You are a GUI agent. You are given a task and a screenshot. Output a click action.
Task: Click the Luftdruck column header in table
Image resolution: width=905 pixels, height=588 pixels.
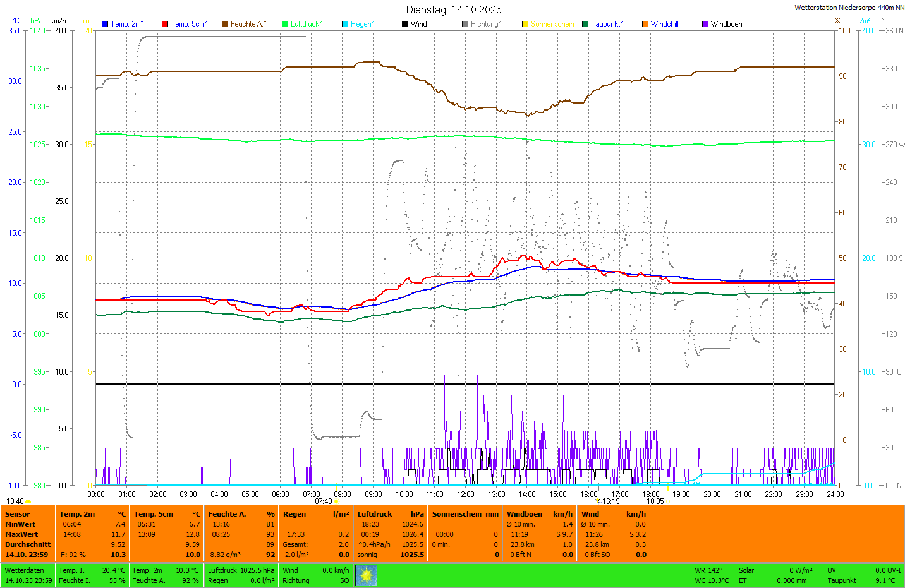pos(375,514)
